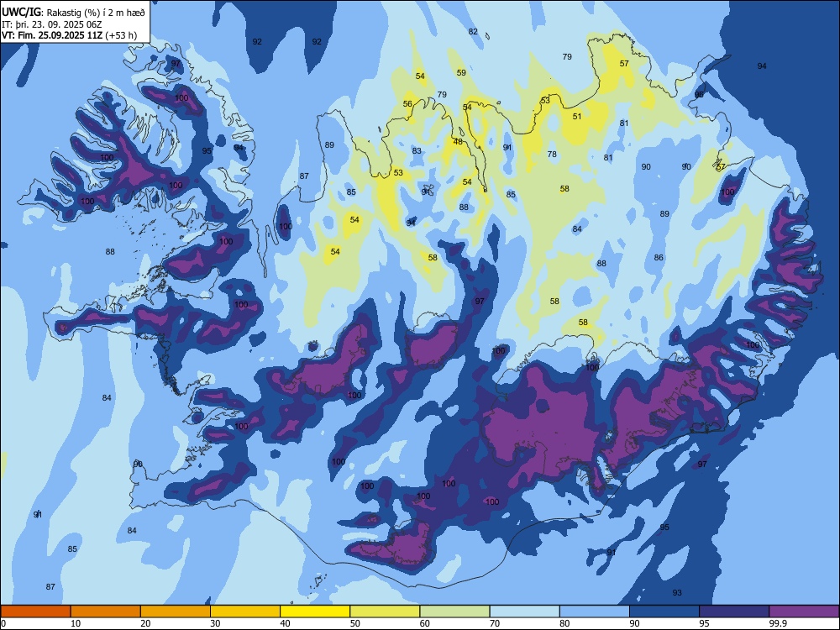Click the bright yellow 40–50 legend swatch
This screenshot has height=630, width=840.
pos(315,612)
